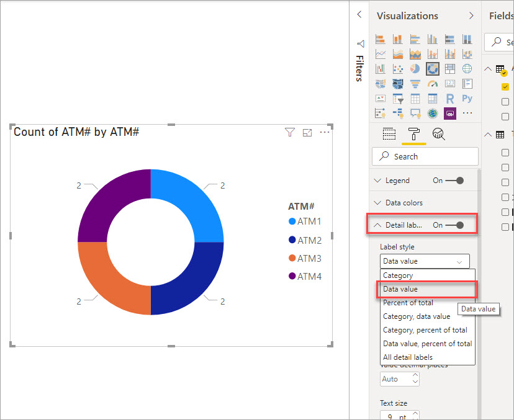Expand the Filters pane with left chevron
The height and width of the screenshot is (420, 514).
click(x=359, y=14)
